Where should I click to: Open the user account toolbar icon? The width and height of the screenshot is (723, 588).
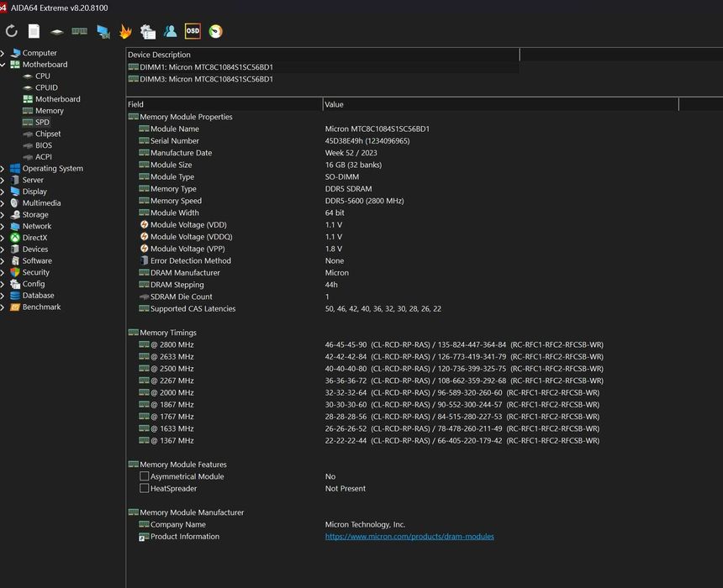coord(171,31)
